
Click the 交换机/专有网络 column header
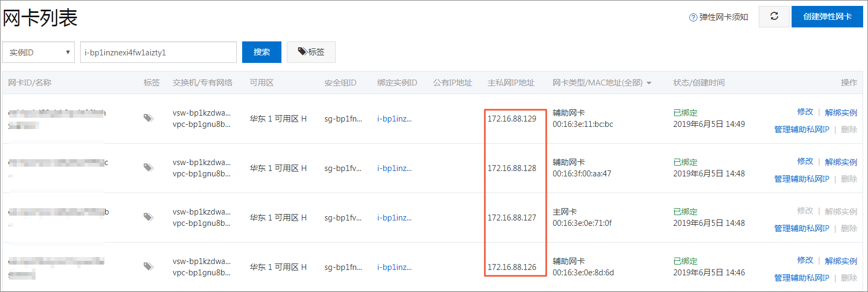click(x=202, y=83)
